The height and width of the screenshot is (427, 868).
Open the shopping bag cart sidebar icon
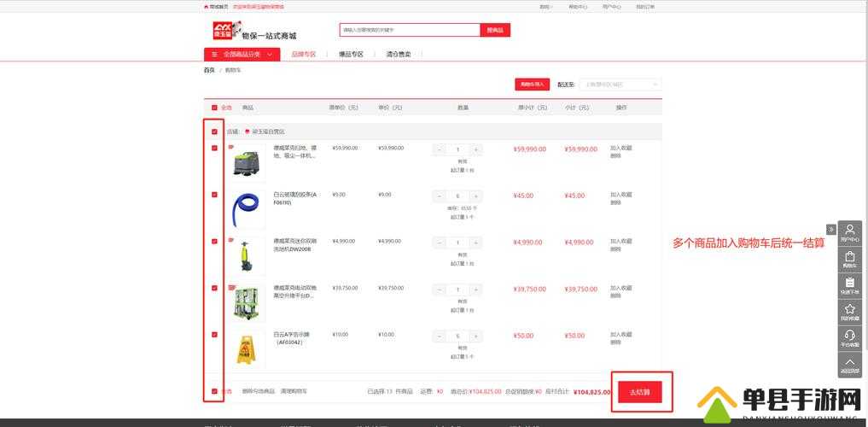[850, 260]
